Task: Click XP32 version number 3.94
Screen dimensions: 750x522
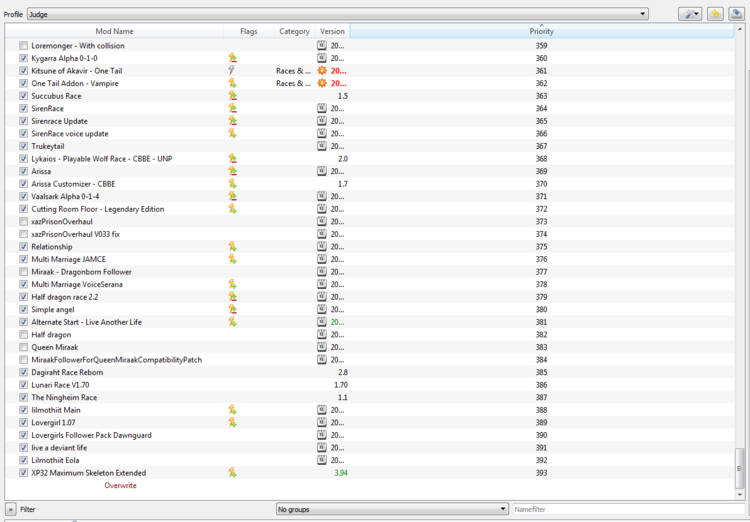Action: (x=341, y=473)
